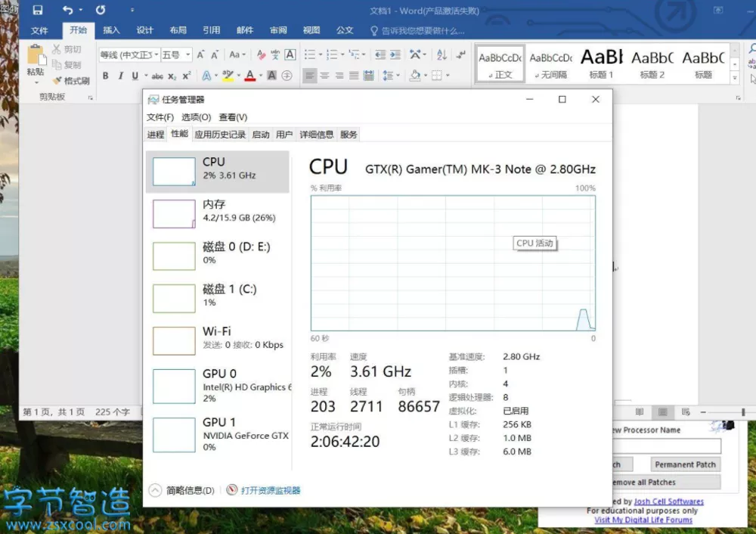Select 内存 in the performance sidebar
The image size is (756, 534).
(x=218, y=213)
